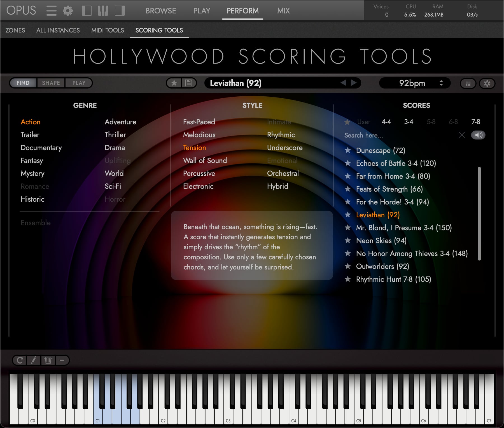Favorite the Echoes of Battle score star

point(348,163)
